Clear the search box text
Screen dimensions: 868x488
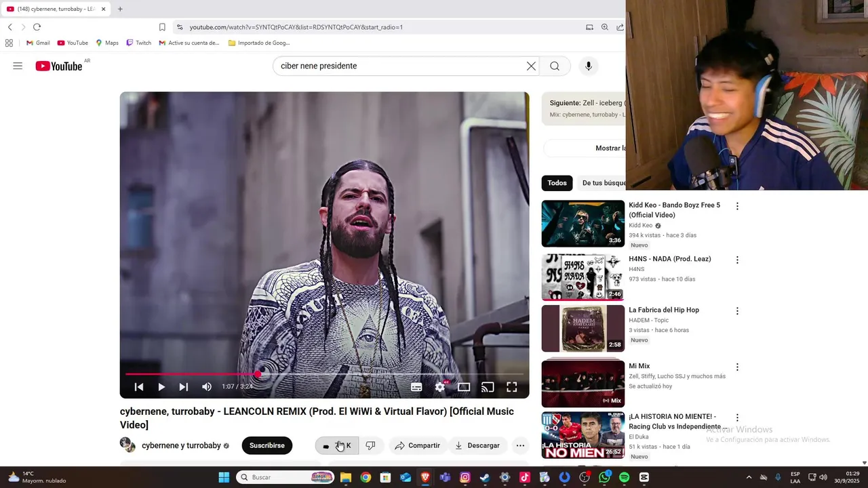(531, 66)
